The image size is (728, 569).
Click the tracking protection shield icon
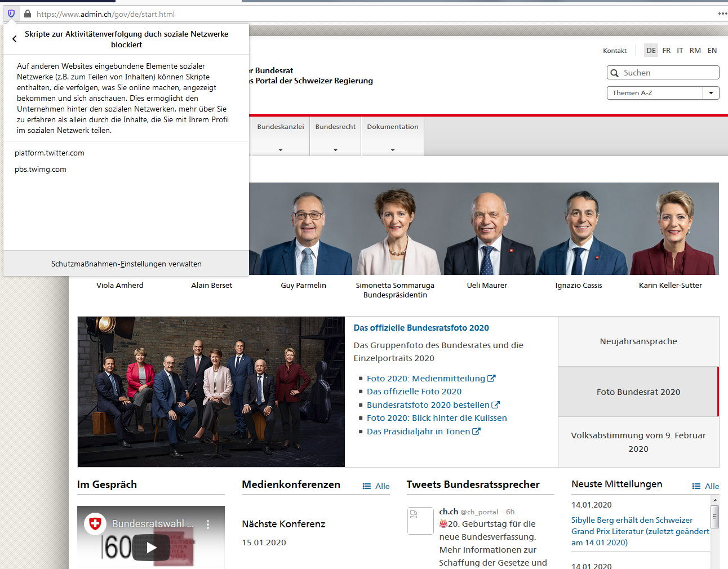coord(11,14)
